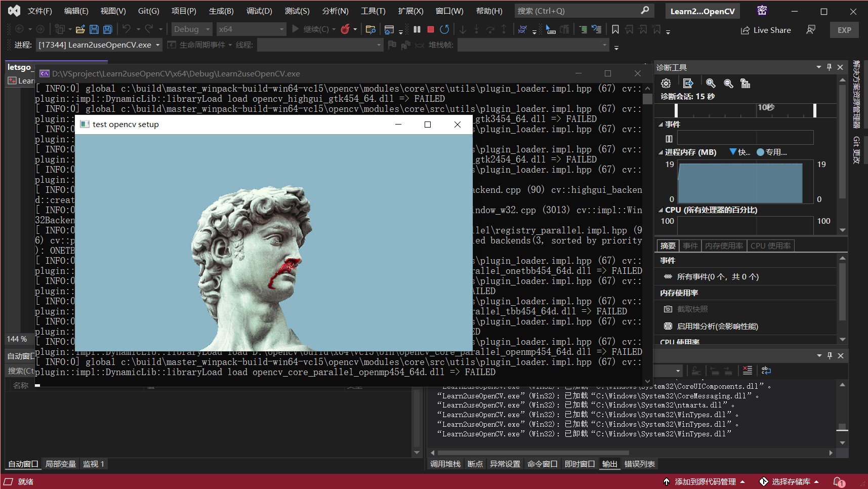This screenshot has height=489, width=868.
Task: Pause debugging with the break-all icon
Action: point(417,29)
